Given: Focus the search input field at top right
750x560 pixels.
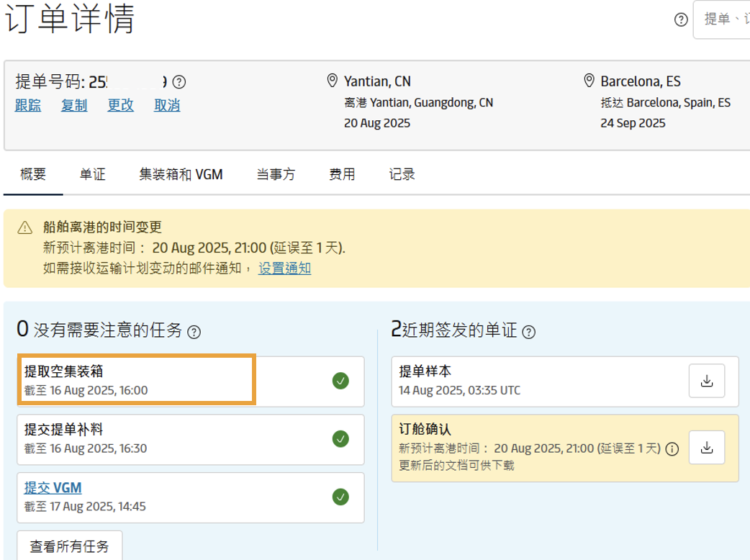Looking at the screenshot, I should click(723, 19).
